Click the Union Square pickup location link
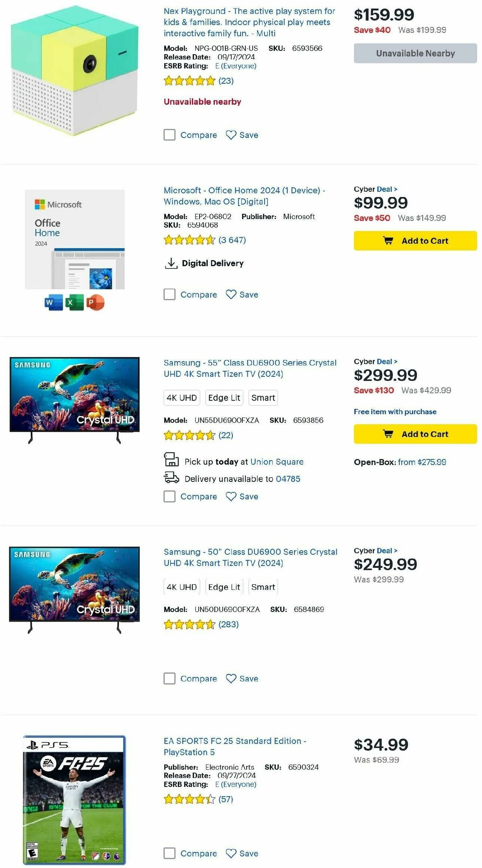Image resolution: width=482 pixels, height=868 pixels. pos(277,462)
